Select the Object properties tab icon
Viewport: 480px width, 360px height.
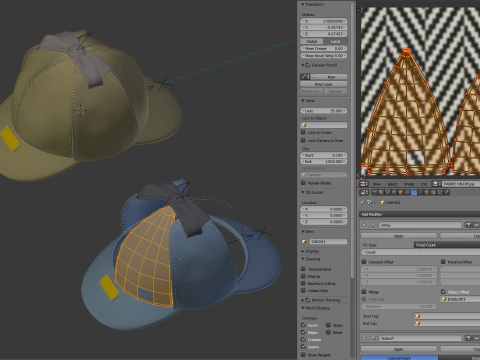click(401, 192)
